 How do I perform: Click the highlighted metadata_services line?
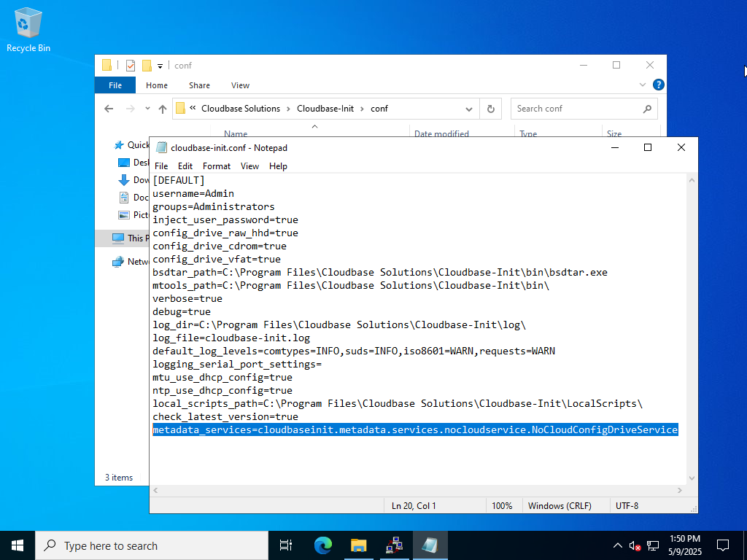point(415,429)
